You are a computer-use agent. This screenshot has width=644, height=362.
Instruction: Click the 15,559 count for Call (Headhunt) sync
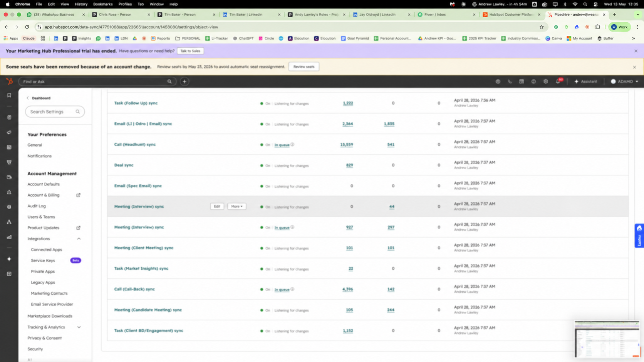[x=347, y=145]
